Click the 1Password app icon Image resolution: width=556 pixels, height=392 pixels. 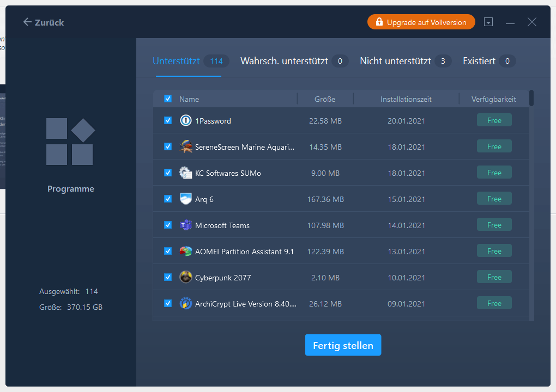(x=186, y=121)
